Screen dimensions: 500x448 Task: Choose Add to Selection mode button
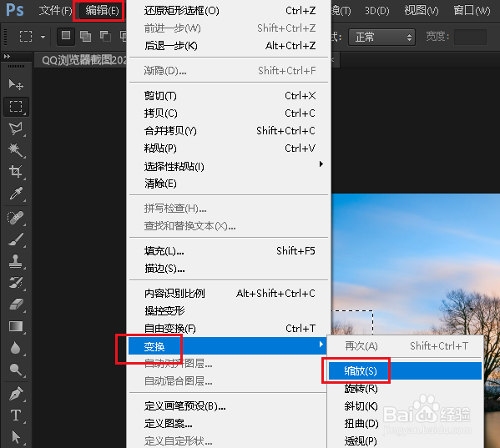[85, 37]
